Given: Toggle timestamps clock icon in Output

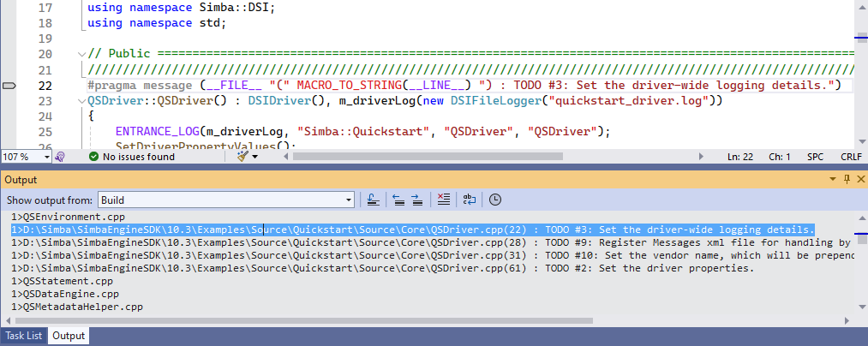Looking at the screenshot, I should click(495, 200).
